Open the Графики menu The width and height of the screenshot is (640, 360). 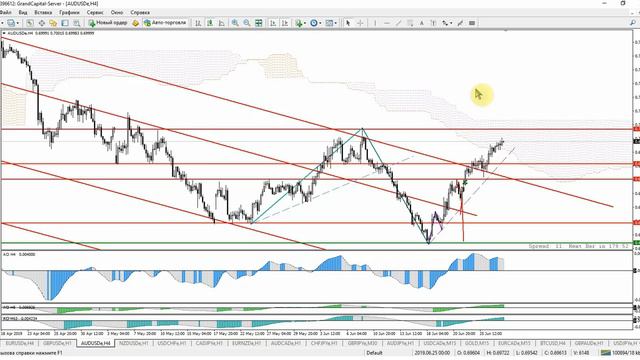69,12
